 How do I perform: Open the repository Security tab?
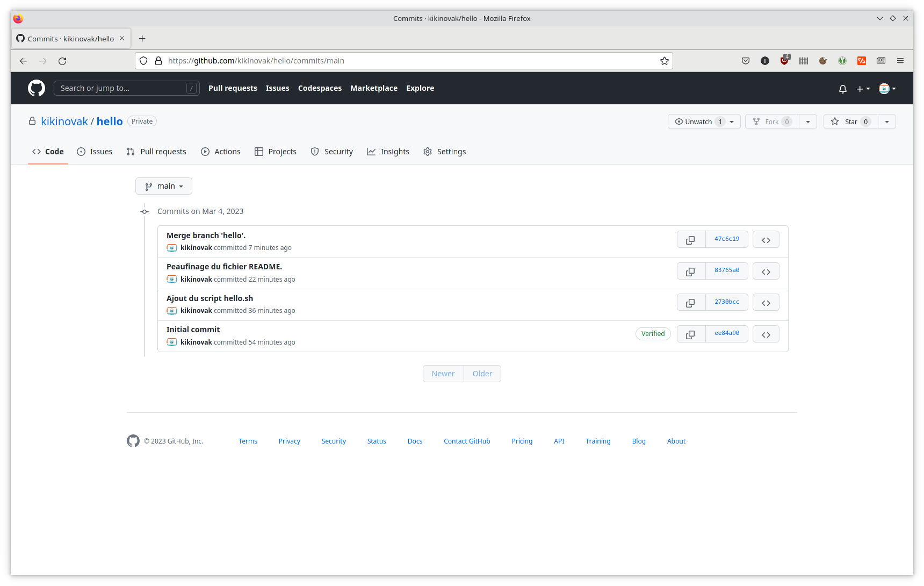(332, 152)
